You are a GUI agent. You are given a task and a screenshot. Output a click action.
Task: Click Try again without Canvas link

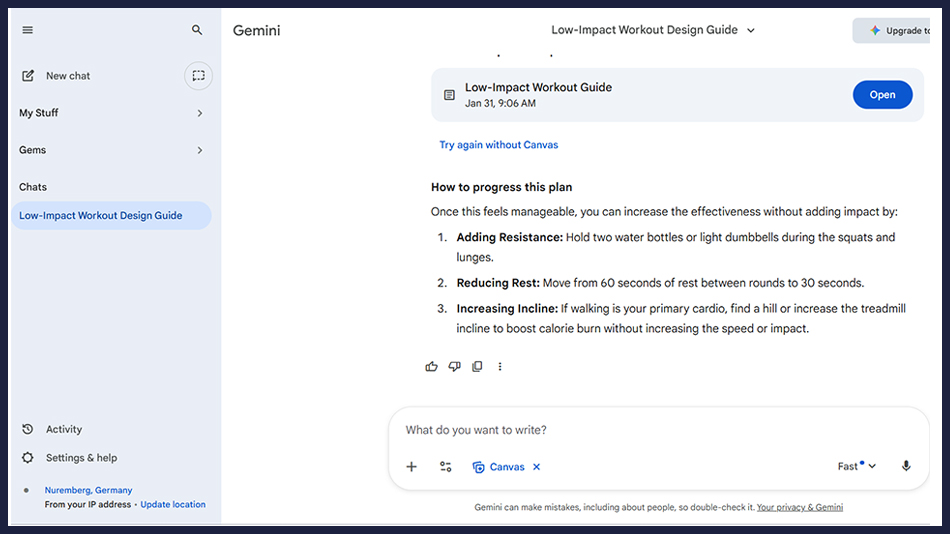pyautogui.click(x=499, y=145)
